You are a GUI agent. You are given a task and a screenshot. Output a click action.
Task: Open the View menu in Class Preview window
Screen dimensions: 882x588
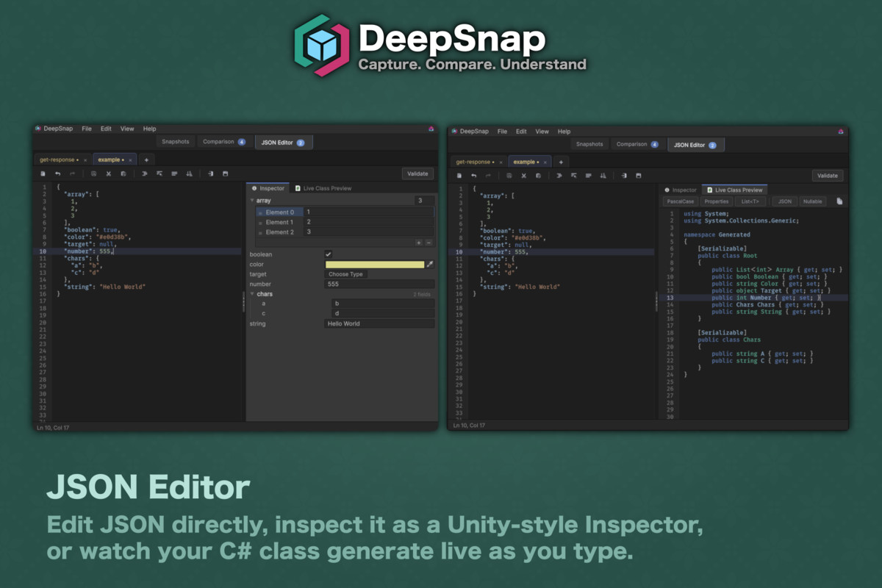click(x=542, y=132)
